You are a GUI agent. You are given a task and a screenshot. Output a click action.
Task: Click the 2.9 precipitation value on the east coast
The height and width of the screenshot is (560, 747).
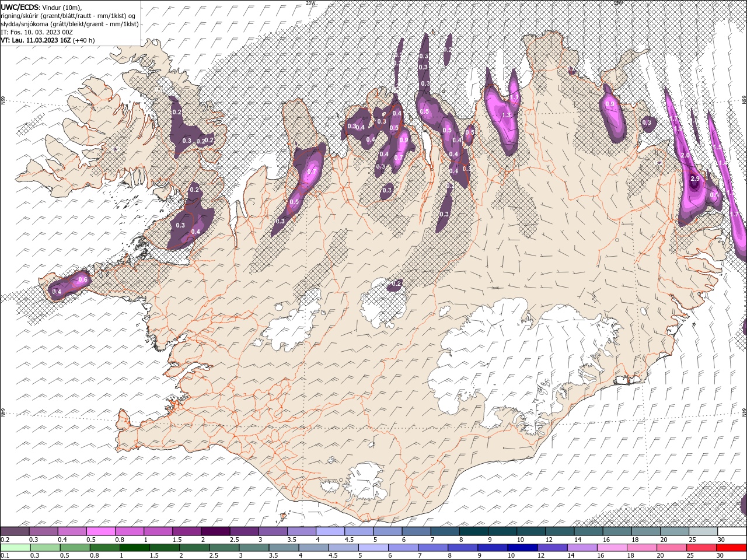(694, 178)
